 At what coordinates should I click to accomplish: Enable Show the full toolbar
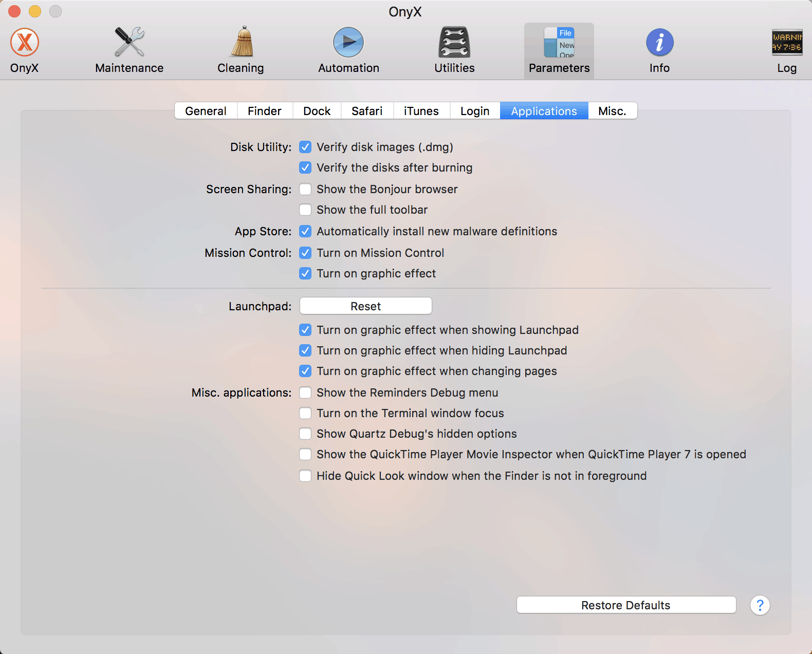pyautogui.click(x=305, y=210)
